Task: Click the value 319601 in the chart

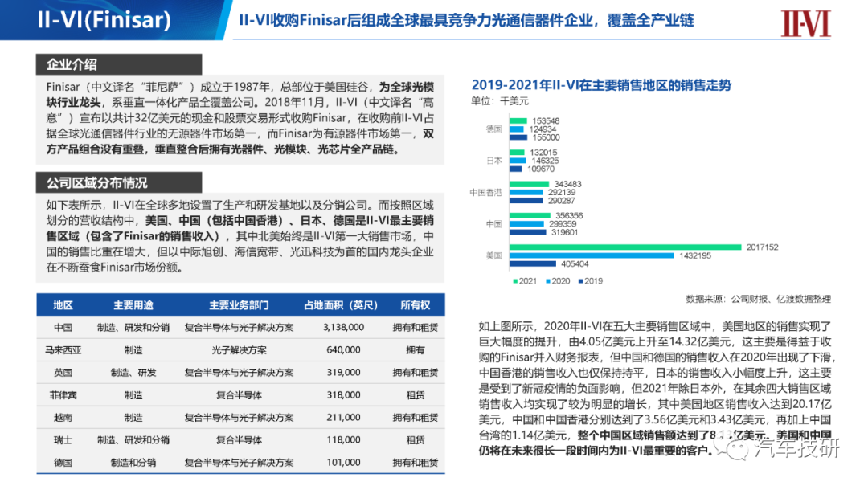Action: click(564, 232)
